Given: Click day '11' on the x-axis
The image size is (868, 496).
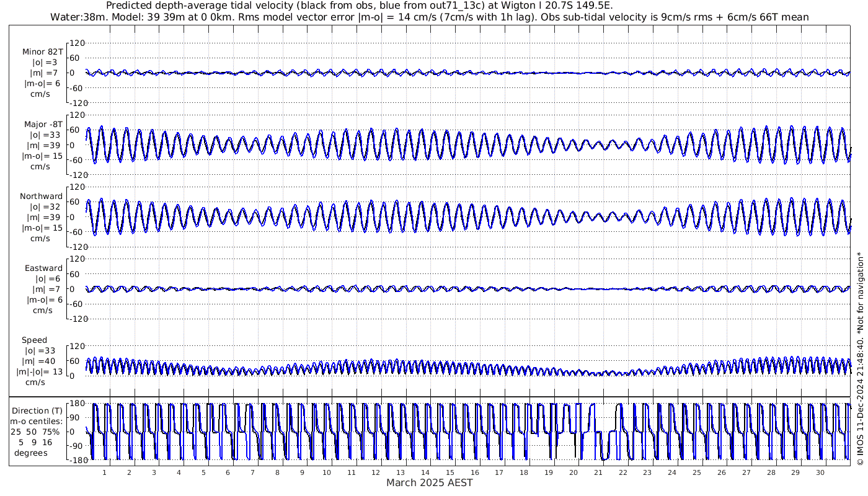Looking at the screenshot, I should [x=351, y=472].
